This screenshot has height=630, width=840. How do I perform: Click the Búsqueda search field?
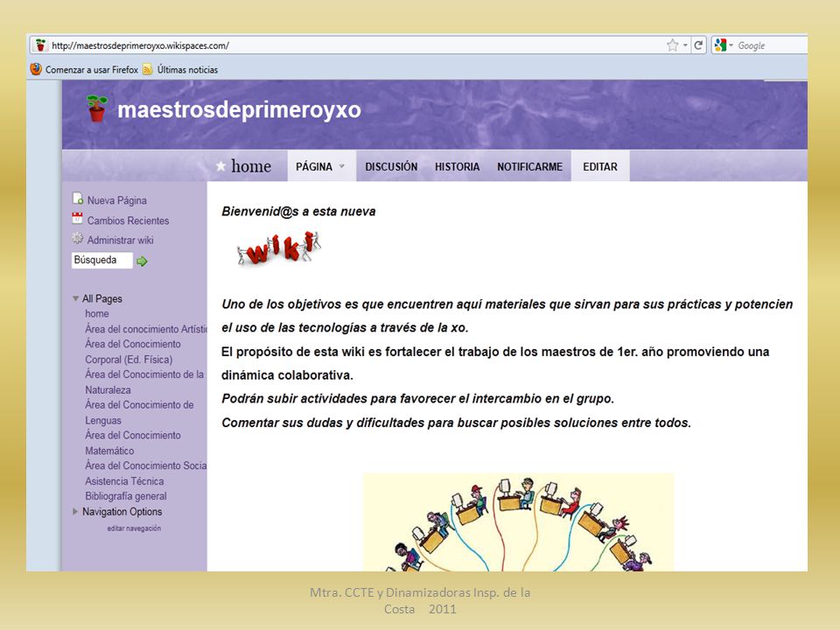click(x=101, y=260)
